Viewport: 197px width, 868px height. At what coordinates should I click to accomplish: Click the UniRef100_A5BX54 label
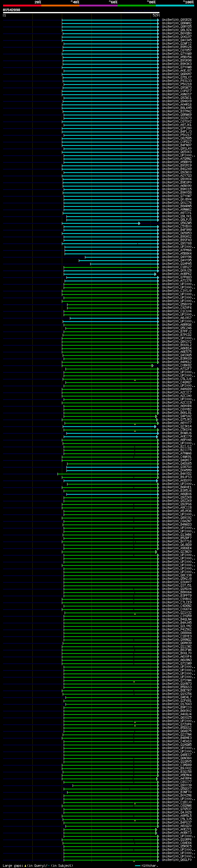pyautogui.click(x=176, y=57)
